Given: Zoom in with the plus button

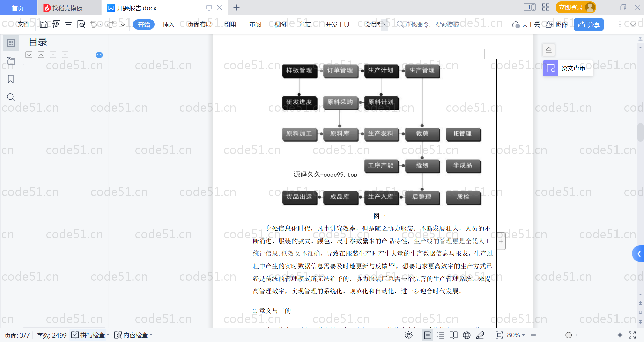Looking at the screenshot, I should [x=620, y=335].
